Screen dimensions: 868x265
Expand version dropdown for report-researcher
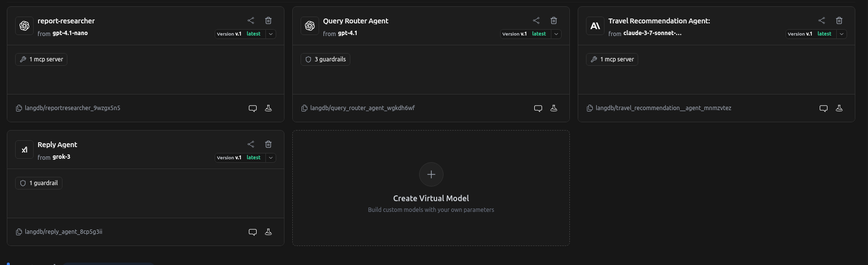point(271,34)
